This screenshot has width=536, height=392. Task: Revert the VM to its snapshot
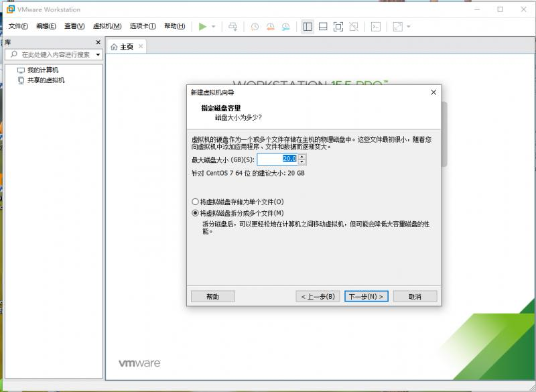point(269,27)
